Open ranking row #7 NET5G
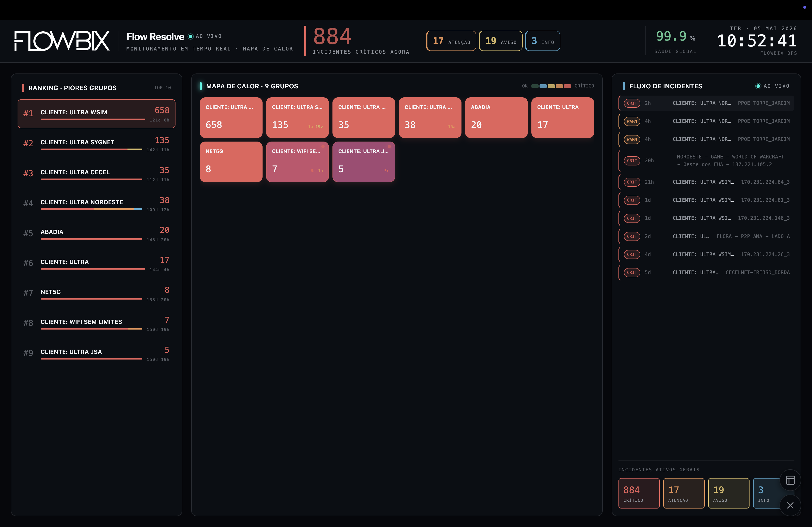 click(97, 293)
